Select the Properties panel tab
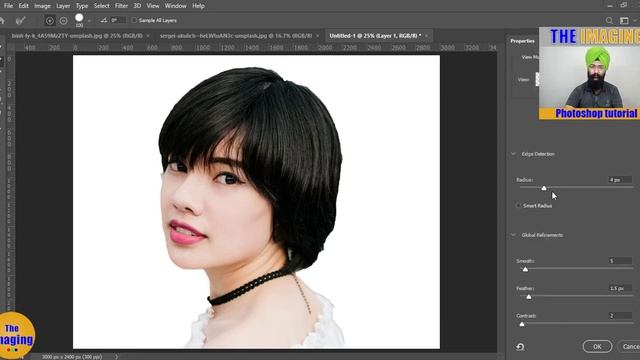Image resolution: width=640 pixels, height=360 pixels. (522, 41)
